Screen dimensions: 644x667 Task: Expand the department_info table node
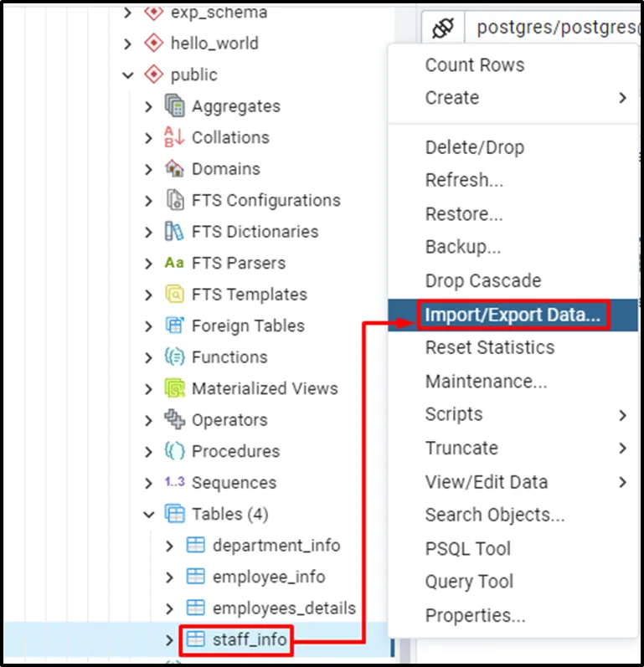point(170,546)
